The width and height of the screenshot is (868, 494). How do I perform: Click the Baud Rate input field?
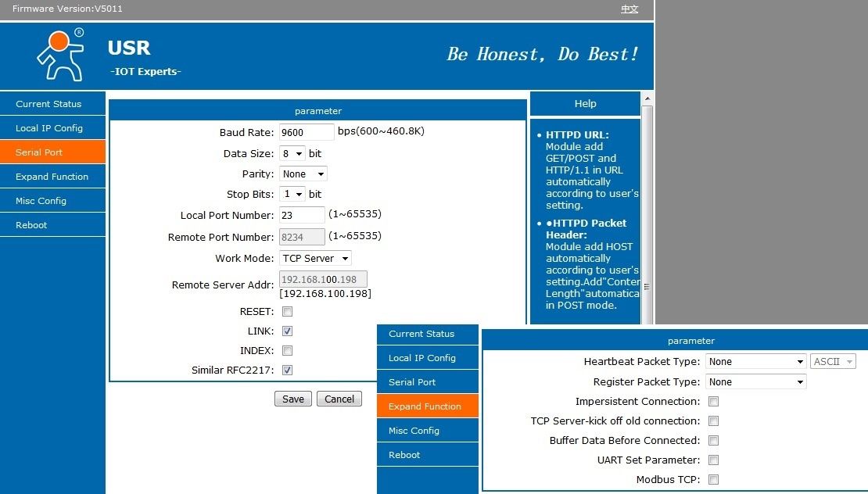[x=307, y=132]
